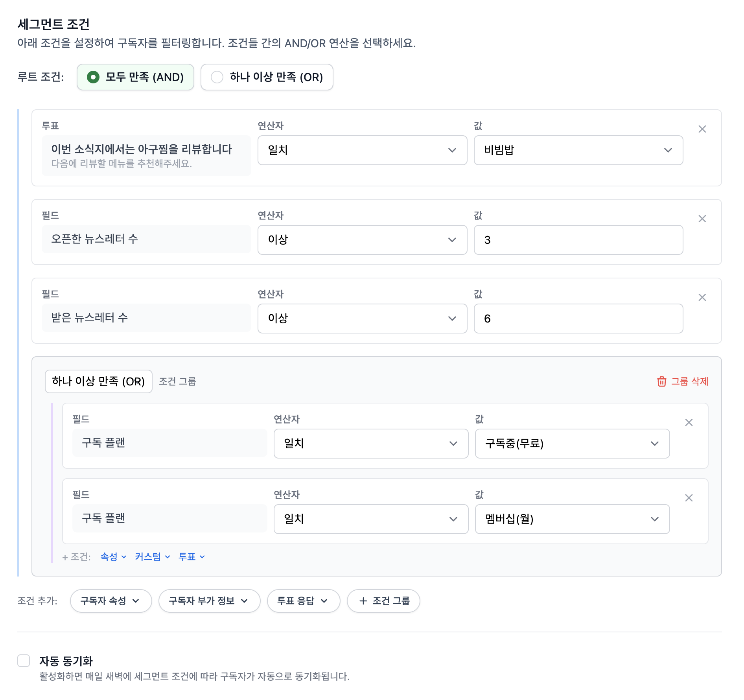The height and width of the screenshot is (700, 744).
Task: Expand the 구독중(무료) value dropdown
Action: pyautogui.click(x=572, y=444)
